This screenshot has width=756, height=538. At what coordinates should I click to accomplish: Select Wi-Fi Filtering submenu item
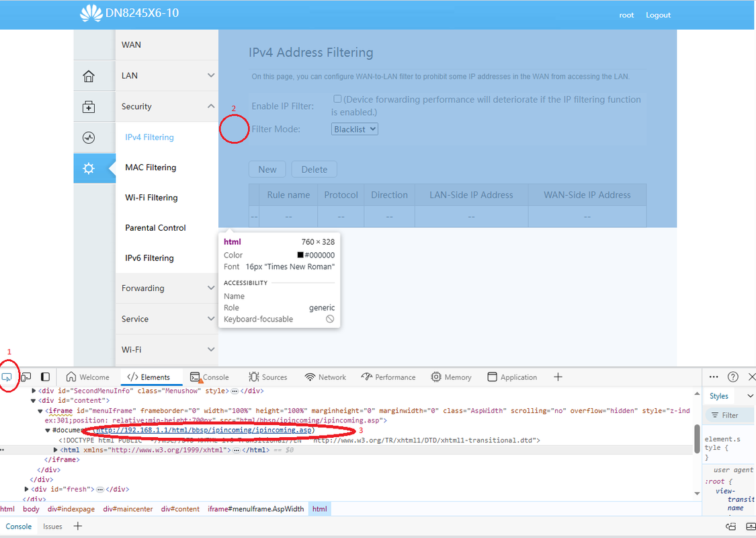[151, 198]
